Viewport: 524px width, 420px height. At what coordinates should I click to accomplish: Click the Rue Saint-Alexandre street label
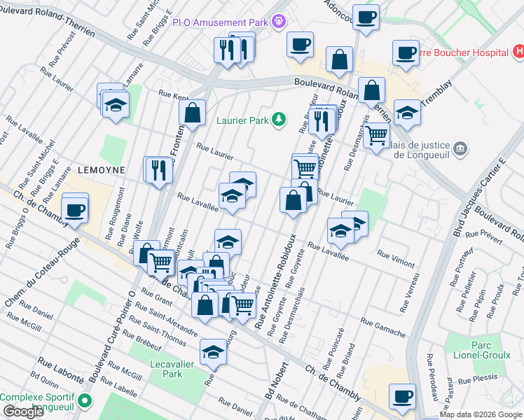point(167,319)
